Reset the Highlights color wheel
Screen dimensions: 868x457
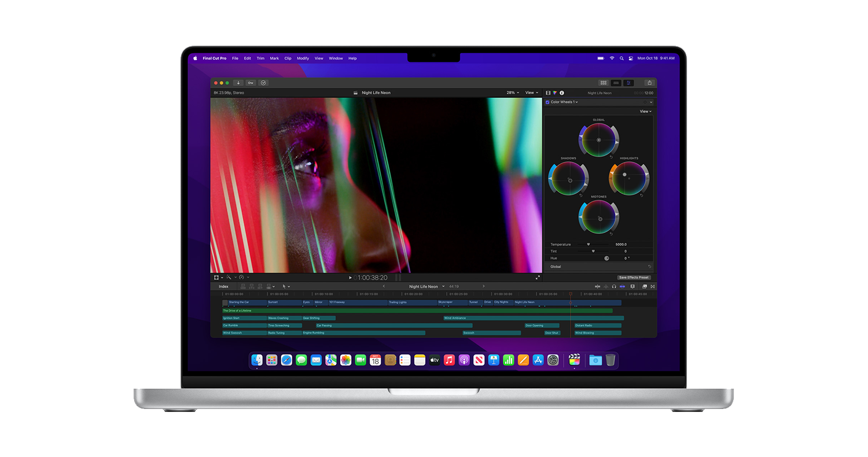point(641,196)
